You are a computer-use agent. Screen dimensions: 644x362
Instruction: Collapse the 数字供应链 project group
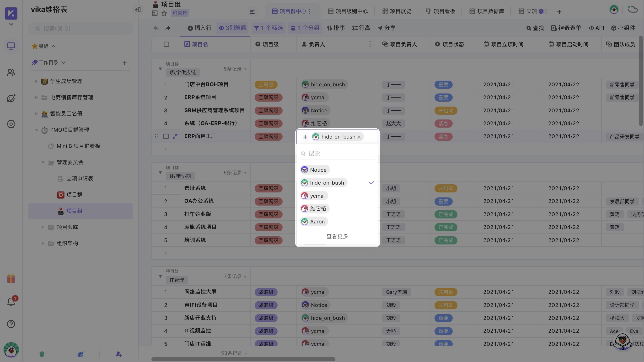[160, 69]
